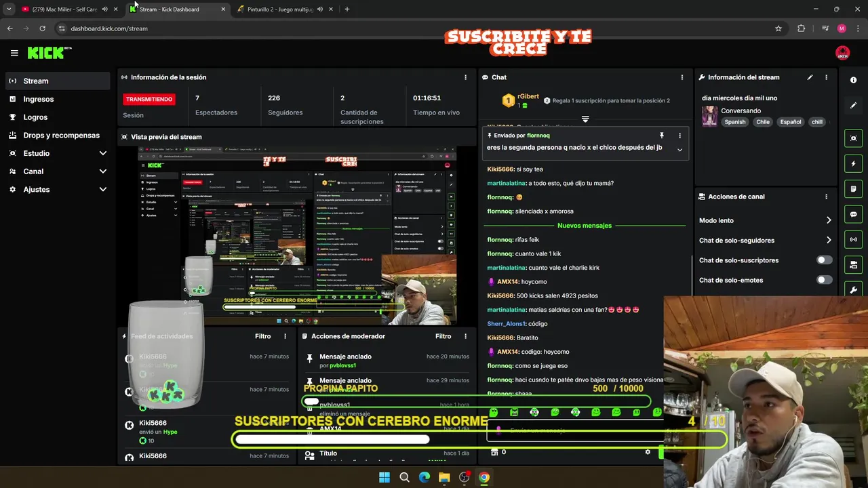Toggle Chat de solo-suscriptores switch
This screenshot has width=868, height=488.
click(824, 260)
